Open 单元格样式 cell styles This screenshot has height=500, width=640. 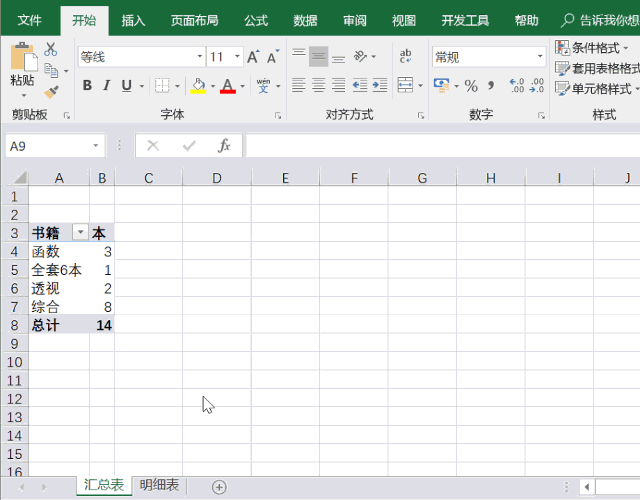point(597,88)
